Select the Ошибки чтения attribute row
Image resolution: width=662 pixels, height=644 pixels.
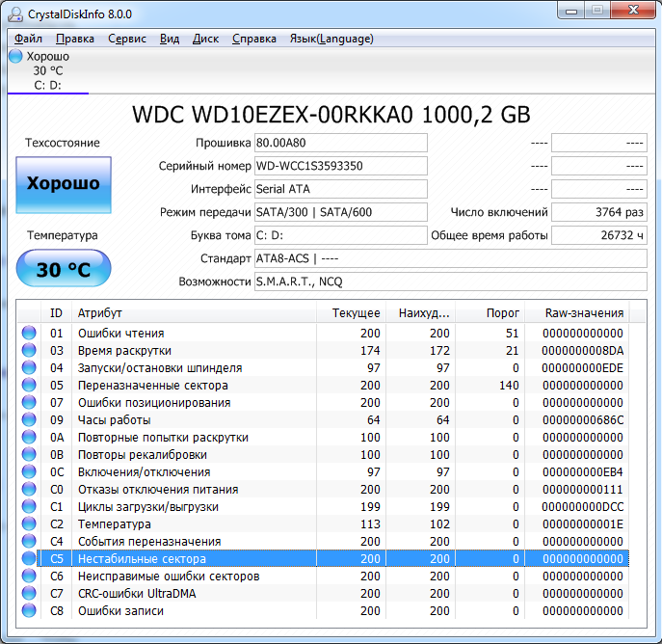pyautogui.click(x=323, y=333)
